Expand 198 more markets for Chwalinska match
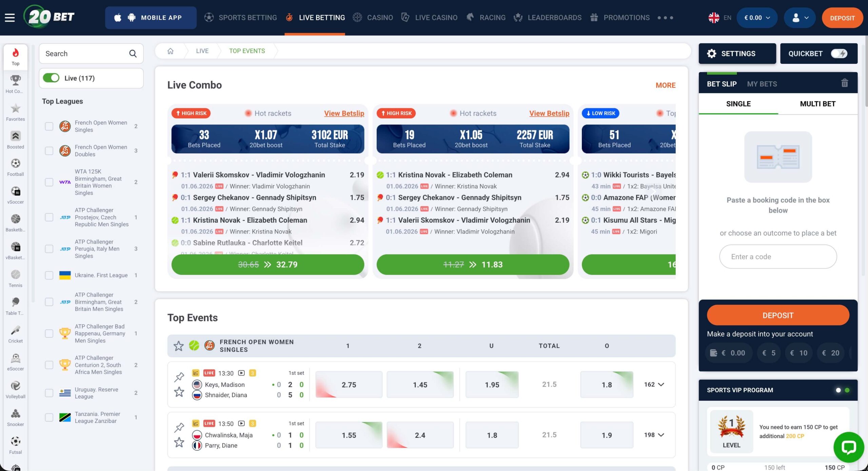The height and width of the screenshot is (471, 868). tap(654, 435)
